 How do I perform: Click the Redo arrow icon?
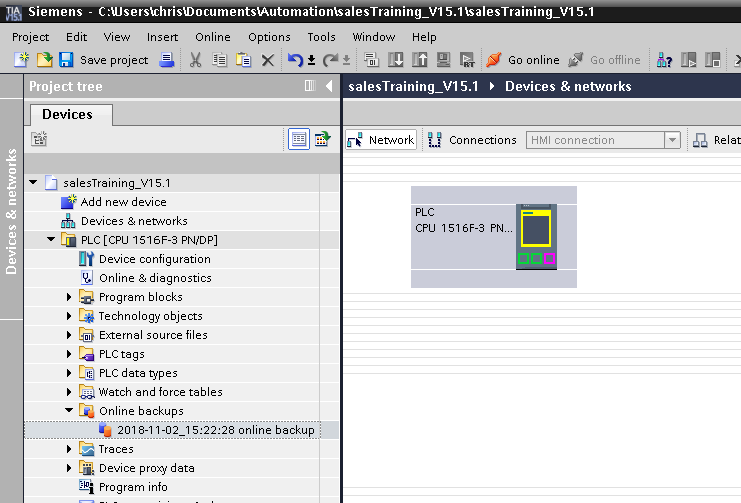[x=330, y=60]
